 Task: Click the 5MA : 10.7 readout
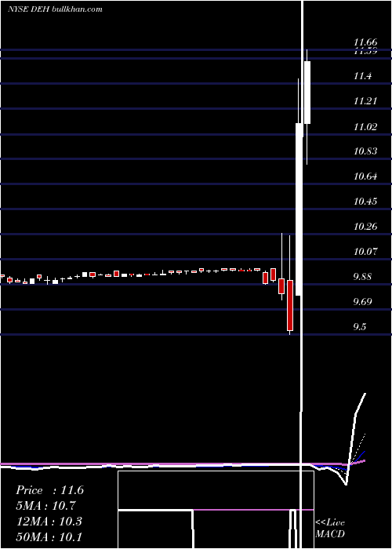pyautogui.click(x=46, y=506)
